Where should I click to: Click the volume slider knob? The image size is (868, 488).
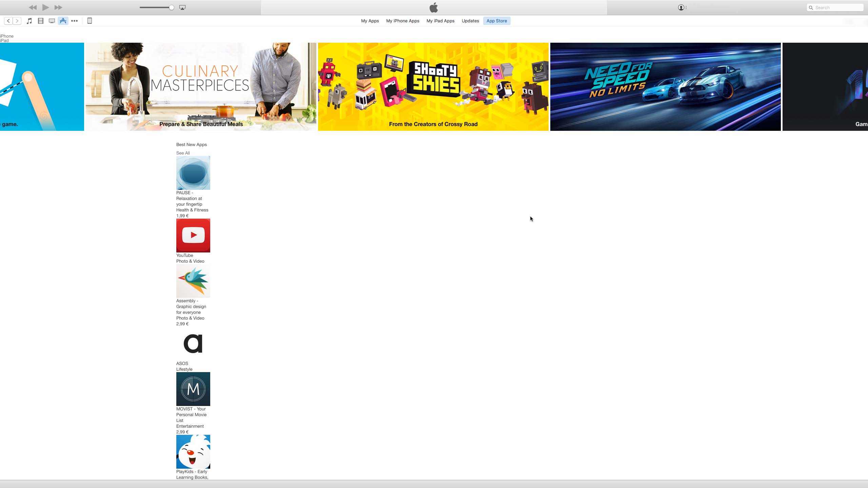click(172, 7)
